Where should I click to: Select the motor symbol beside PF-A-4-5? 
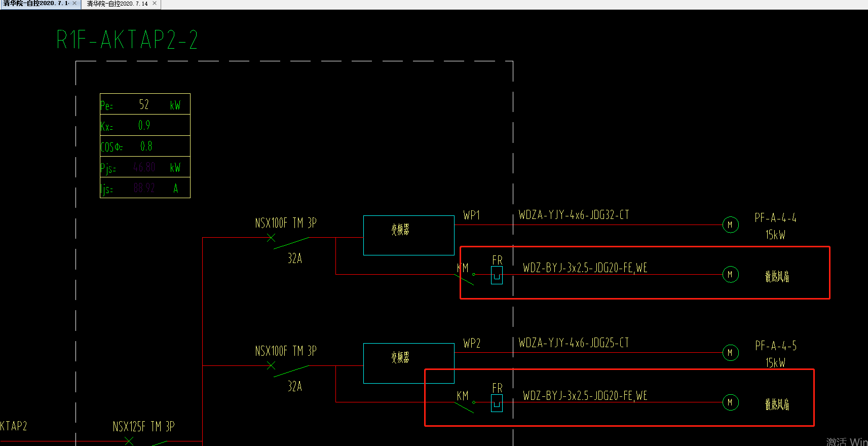(730, 353)
